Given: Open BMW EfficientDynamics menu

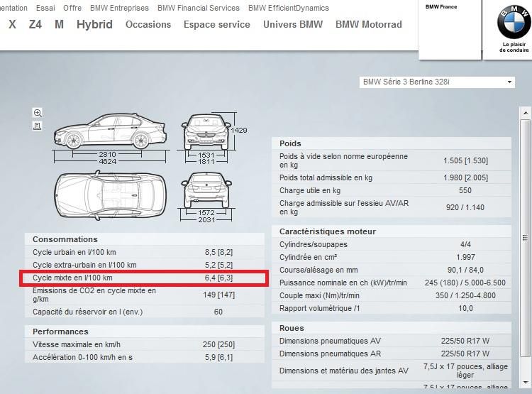Looking at the screenshot, I should (289, 8).
